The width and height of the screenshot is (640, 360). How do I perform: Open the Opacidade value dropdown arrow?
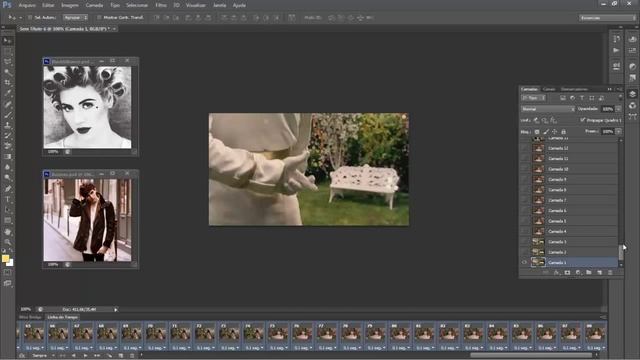(x=618, y=109)
